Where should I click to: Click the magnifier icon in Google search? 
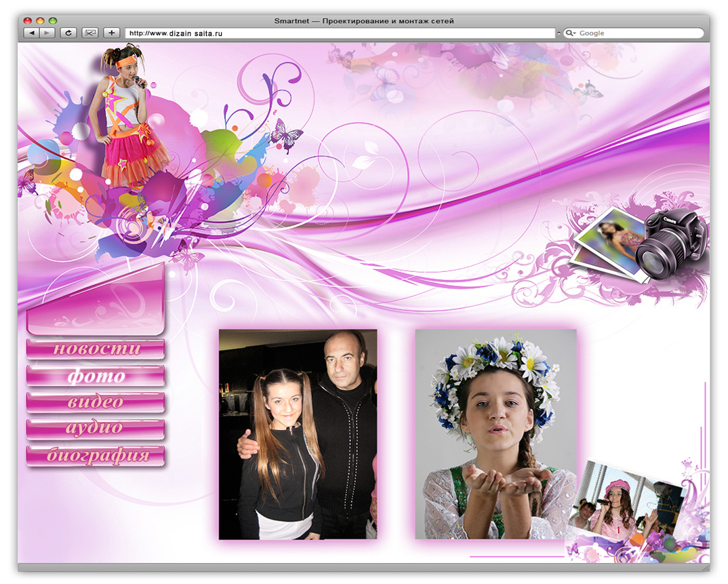(x=570, y=33)
